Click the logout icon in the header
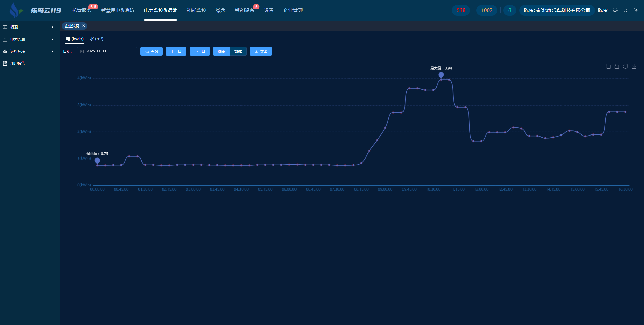The image size is (644, 325). click(x=635, y=10)
